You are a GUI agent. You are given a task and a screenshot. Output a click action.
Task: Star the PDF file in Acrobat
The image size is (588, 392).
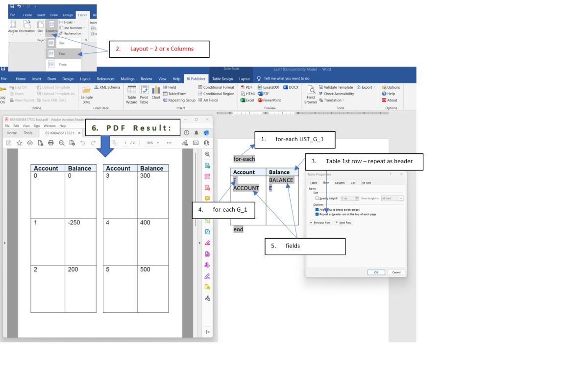19,143
